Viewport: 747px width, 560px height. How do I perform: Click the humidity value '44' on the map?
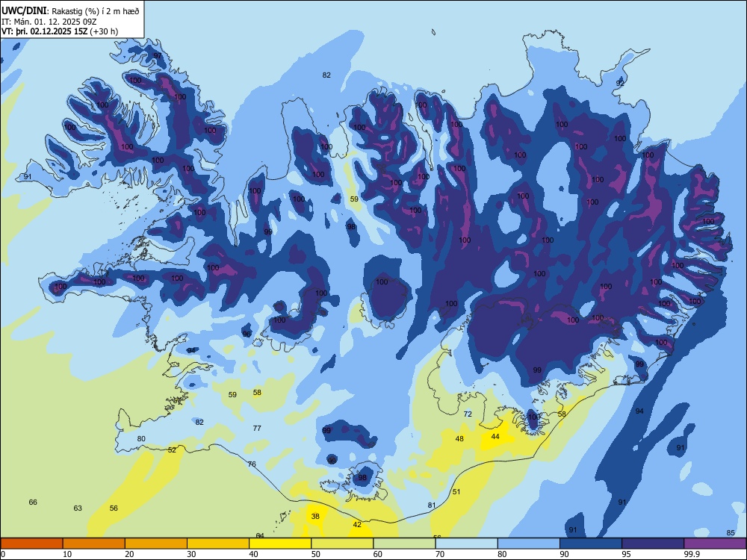click(x=495, y=436)
